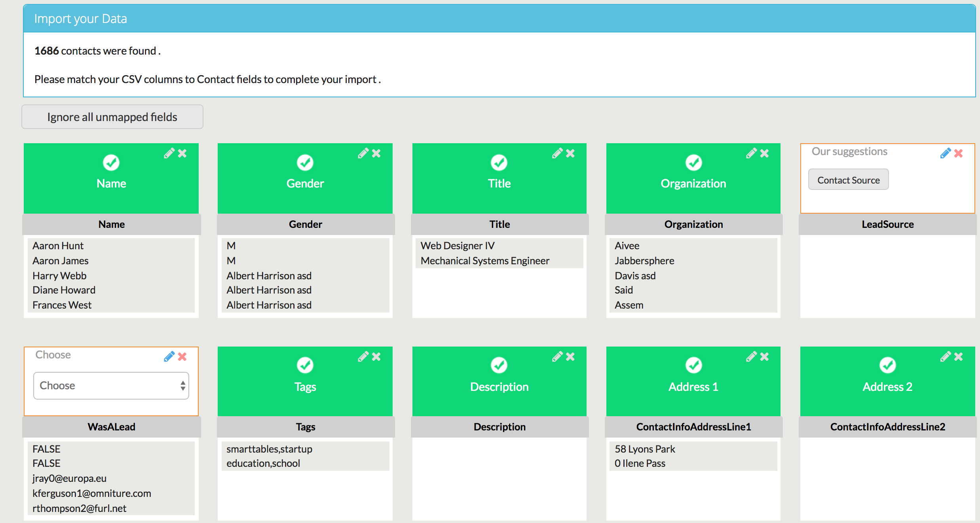980x523 pixels.
Task: Open the Choose dropdown for WasALead
Action: (x=111, y=386)
